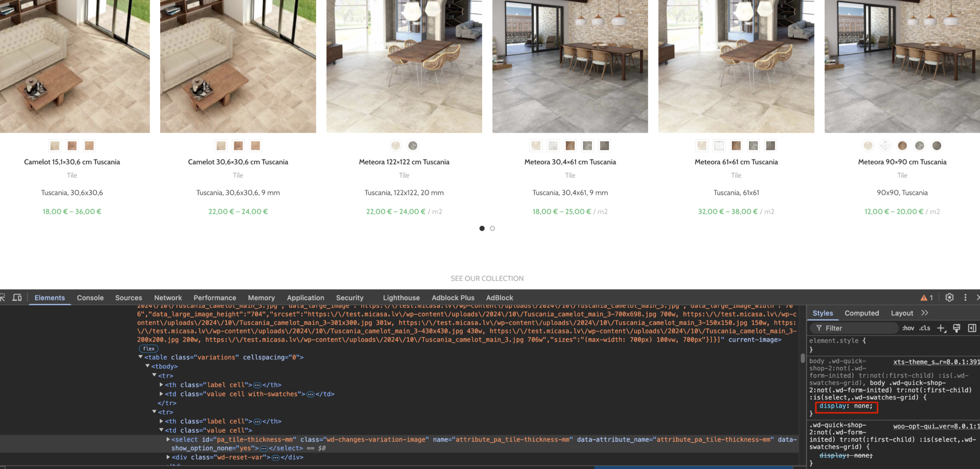Screen dimensions: 980x469
Task: Toggle :hov element state panel
Action: pos(908,328)
